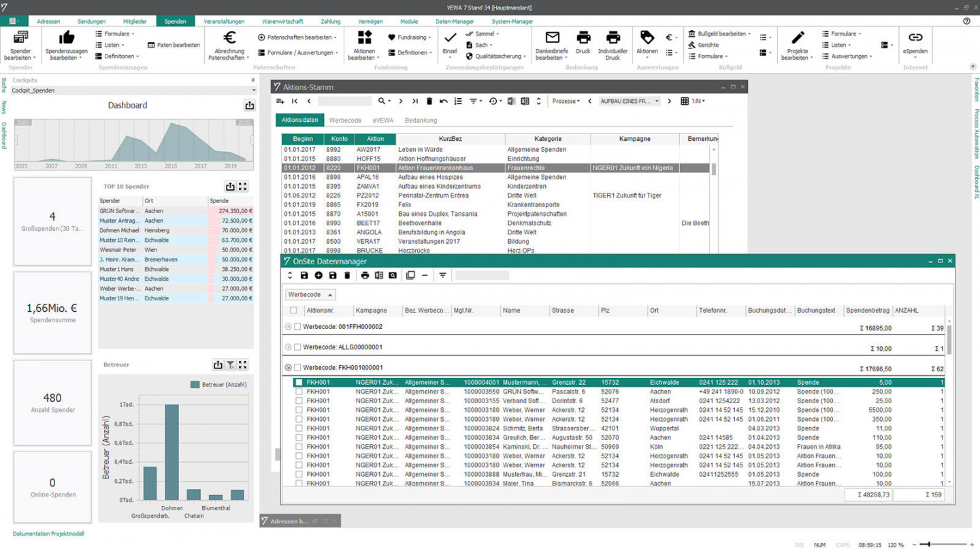980x549 pixels.
Task: Click the filter icon in OnSite Datenmanager toolbar
Action: pos(442,275)
